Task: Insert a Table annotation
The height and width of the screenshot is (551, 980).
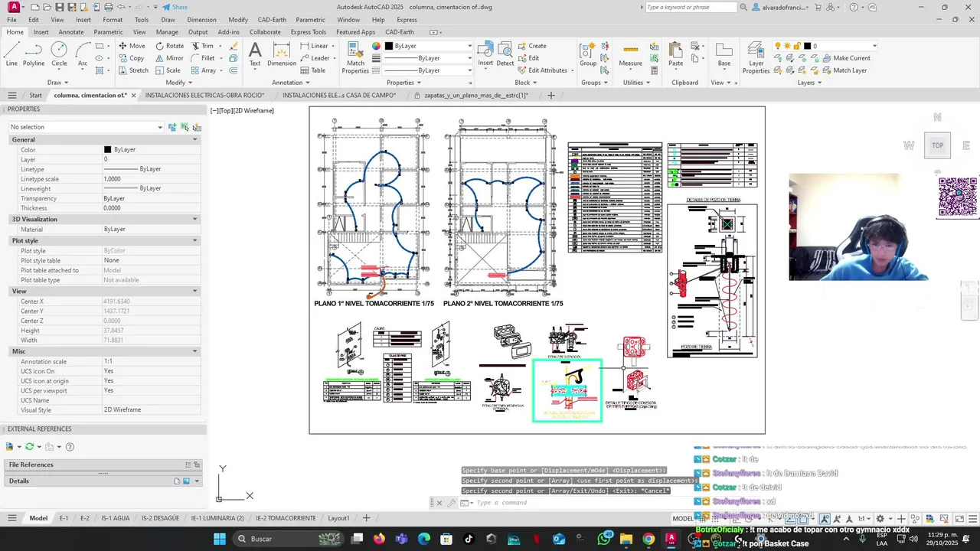Action: [x=312, y=70]
